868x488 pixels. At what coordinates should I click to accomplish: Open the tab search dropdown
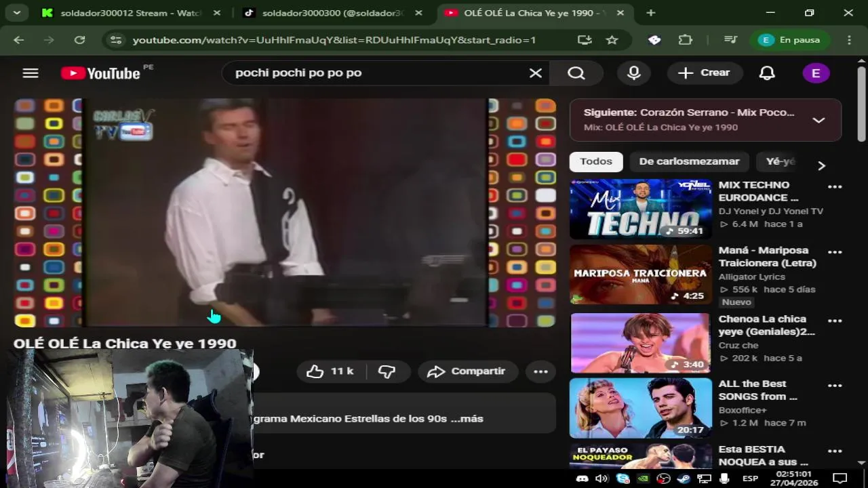coord(16,13)
